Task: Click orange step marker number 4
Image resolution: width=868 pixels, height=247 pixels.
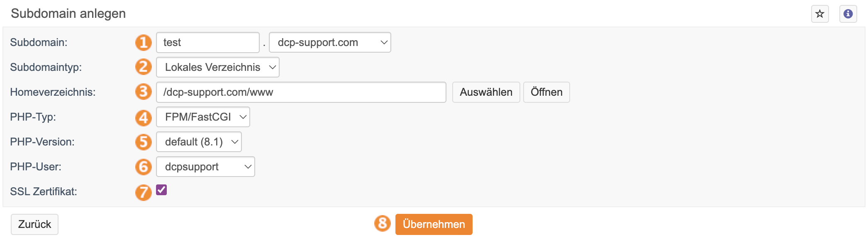Action: [x=144, y=117]
